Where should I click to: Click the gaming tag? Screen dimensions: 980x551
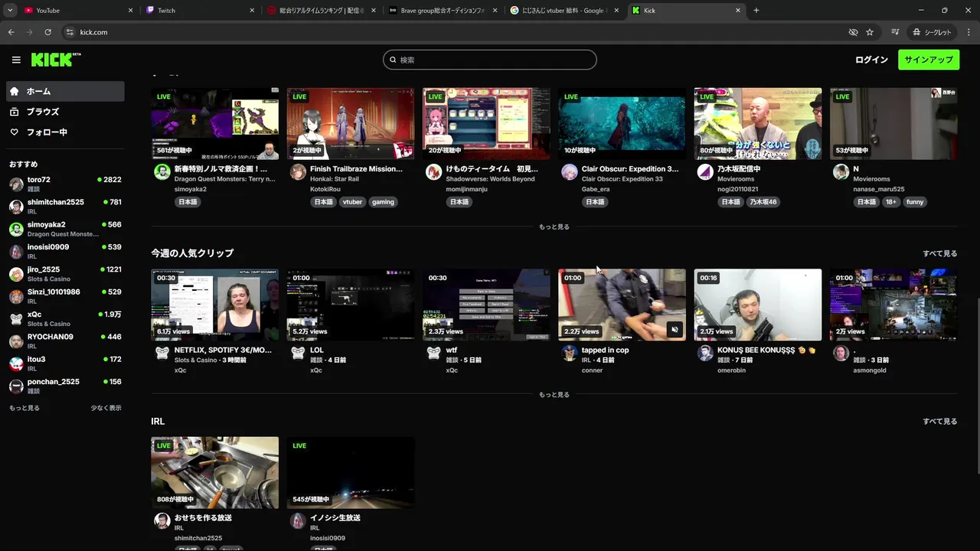click(383, 202)
